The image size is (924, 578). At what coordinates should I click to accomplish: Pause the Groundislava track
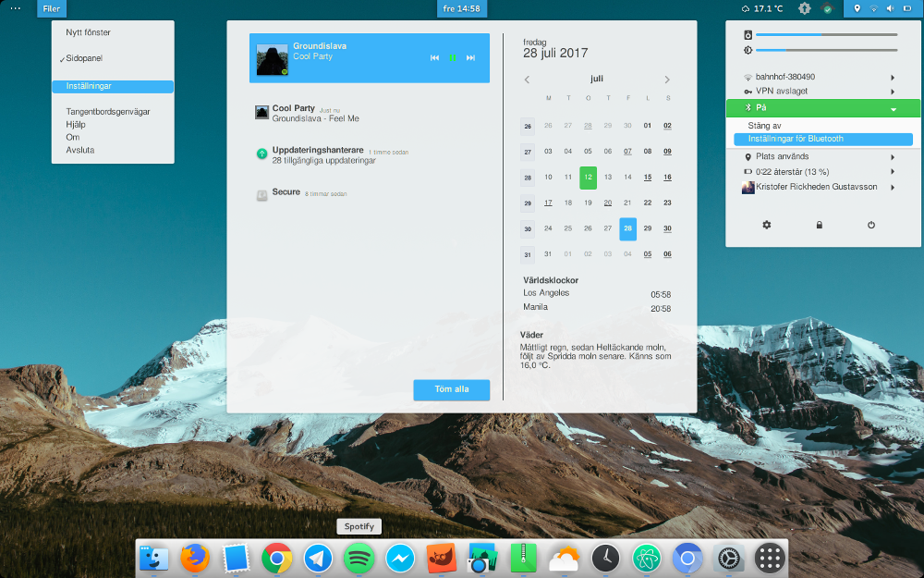[453, 57]
